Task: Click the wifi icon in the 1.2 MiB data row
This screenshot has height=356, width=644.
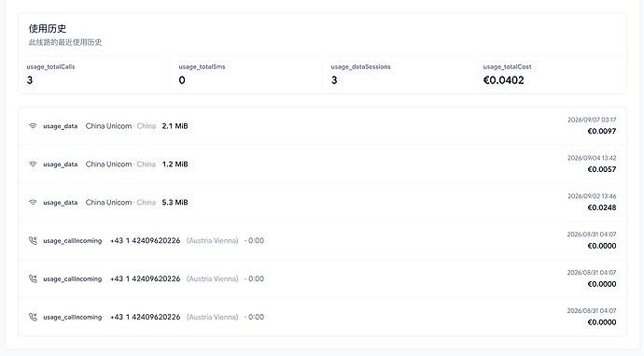Action: tap(33, 164)
